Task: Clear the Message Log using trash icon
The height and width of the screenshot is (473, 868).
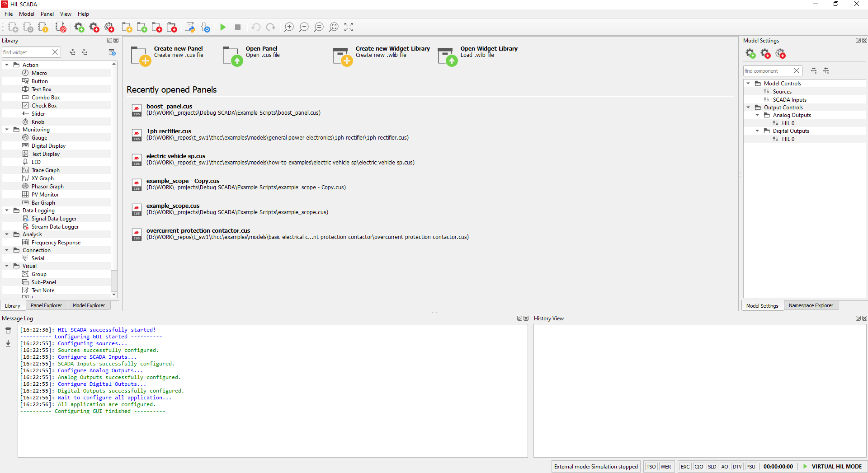Action: [x=8, y=330]
